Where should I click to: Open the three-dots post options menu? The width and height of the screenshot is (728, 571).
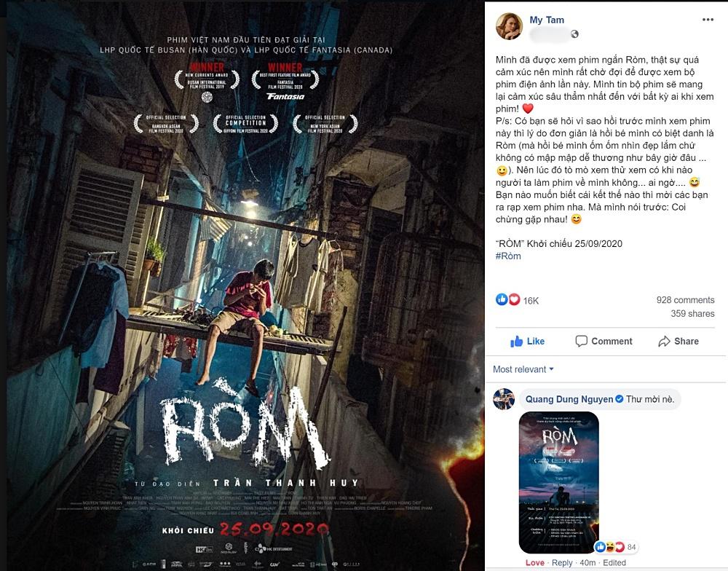[x=708, y=20]
